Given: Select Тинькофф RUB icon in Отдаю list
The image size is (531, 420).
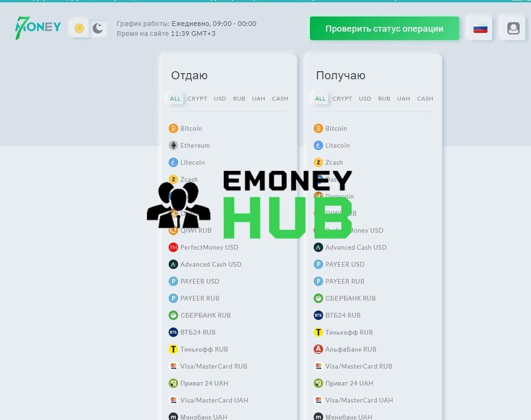Looking at the screenshot, I should point(173,349).
